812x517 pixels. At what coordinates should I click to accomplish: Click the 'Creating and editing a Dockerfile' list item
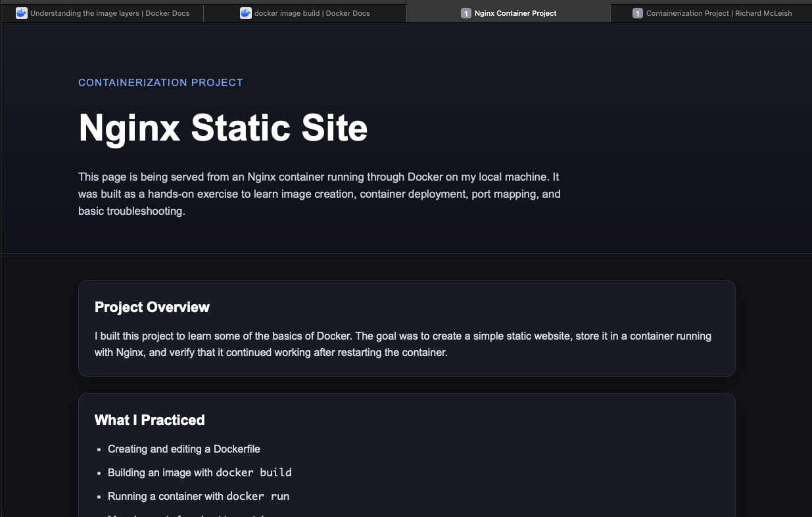[x=183, y=449]
